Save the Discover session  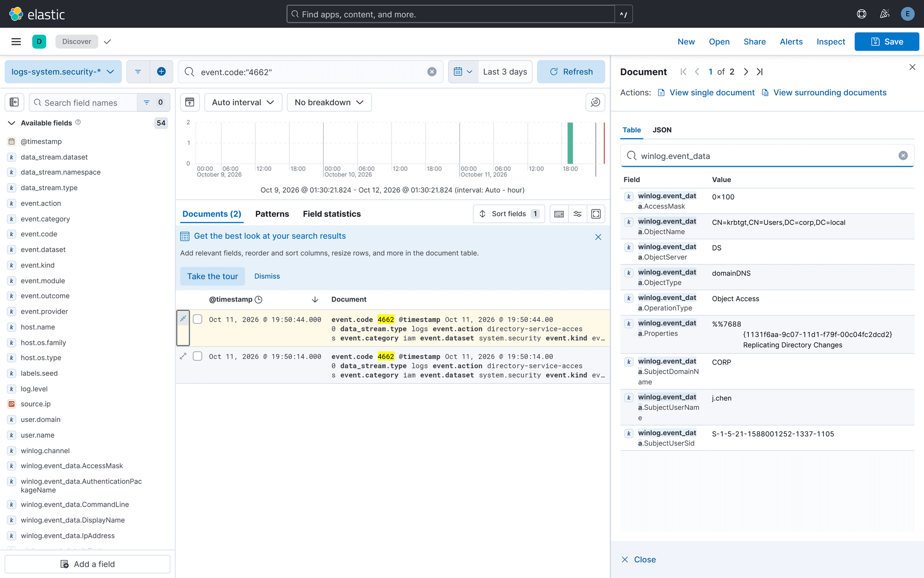click(886, 41)
